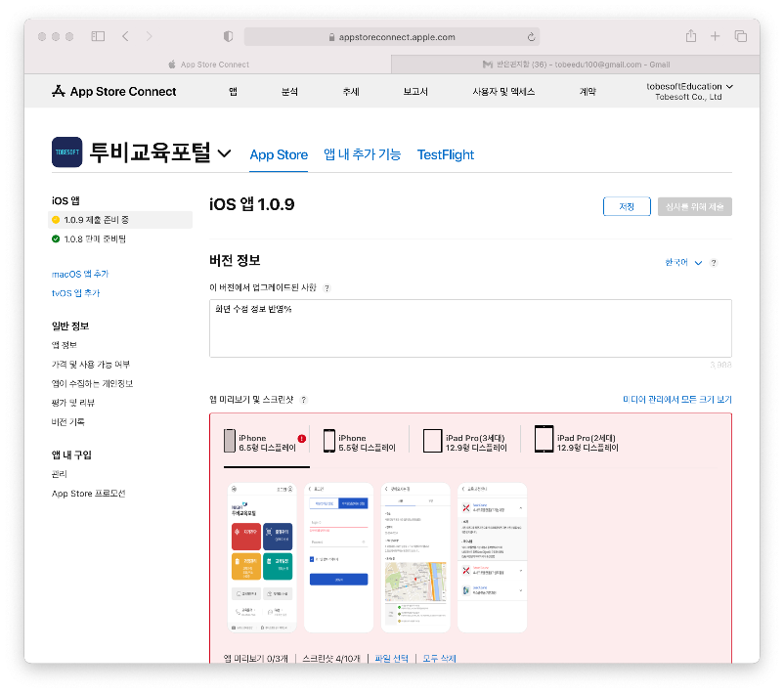Open the Share icon in toolbar

[691, 36]
